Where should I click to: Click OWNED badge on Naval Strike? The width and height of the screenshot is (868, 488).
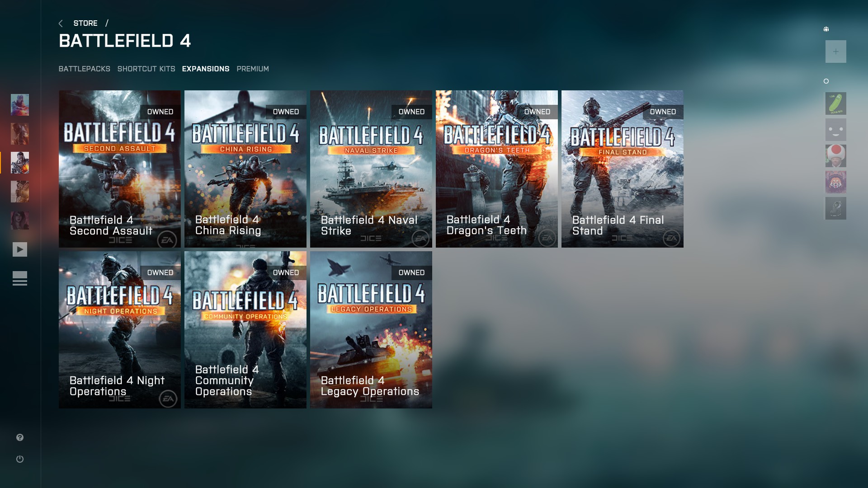pos(412,112)
